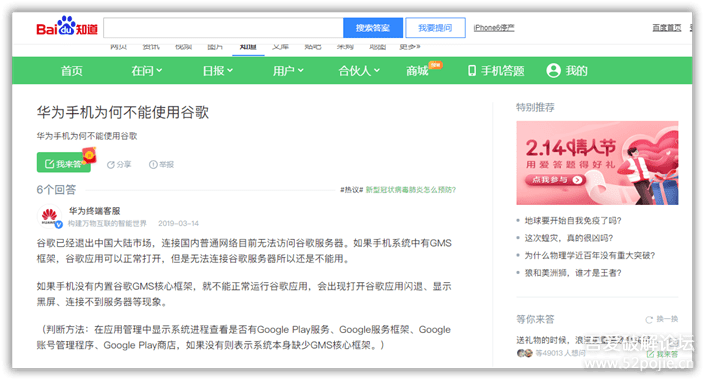
Task: Click the phone icon beside 手机答题
Action: [x=471, y=71]
